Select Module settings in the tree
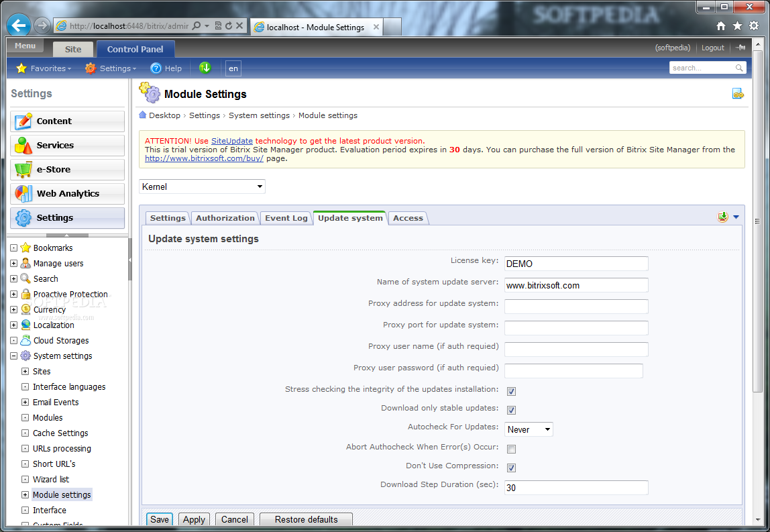This screenshot has width=770, height=532. click(x=62, y=494)
